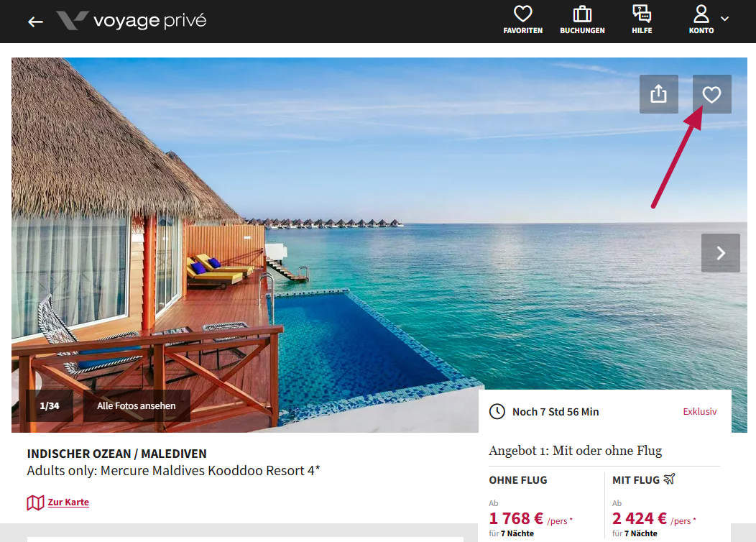Viewport: 756px width, 542px height.
Task: Go back using the header arrow
Action: [x=35, y=22]
